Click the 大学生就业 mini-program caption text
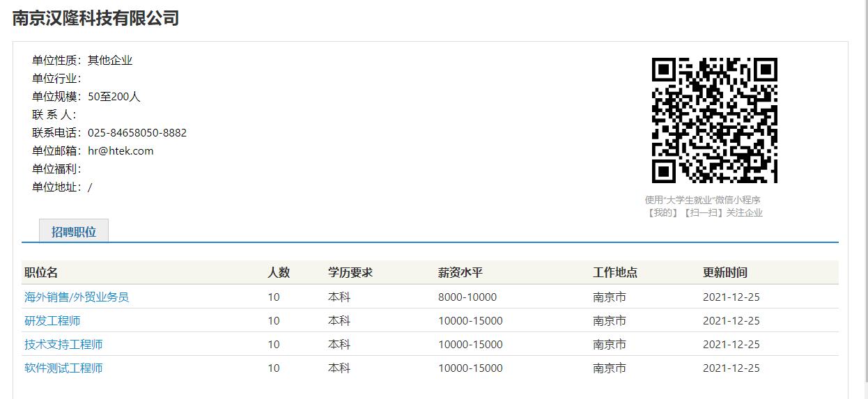This screenshot has width=868, height=399. (703, 200)
